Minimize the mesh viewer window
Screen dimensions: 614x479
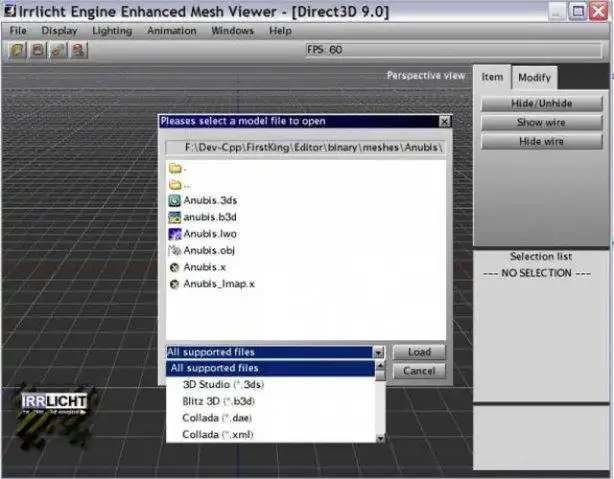coord(556,11)
